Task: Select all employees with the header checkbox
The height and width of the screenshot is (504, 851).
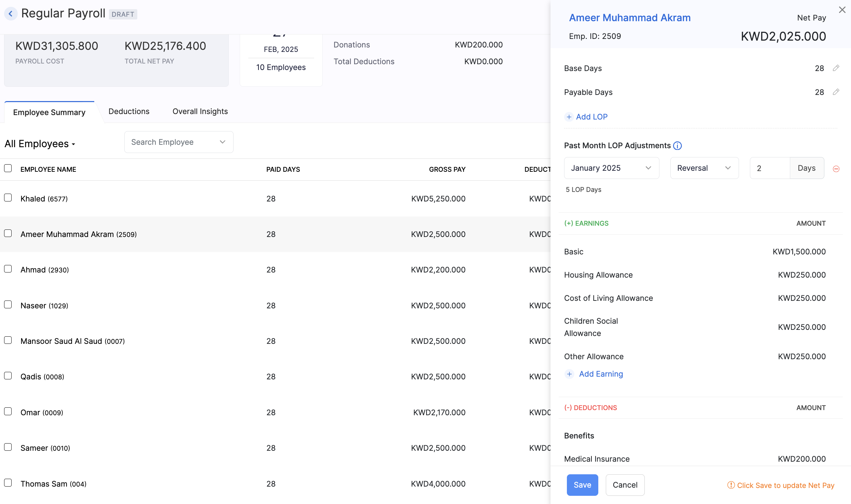Action: click(x=8, y=168)
